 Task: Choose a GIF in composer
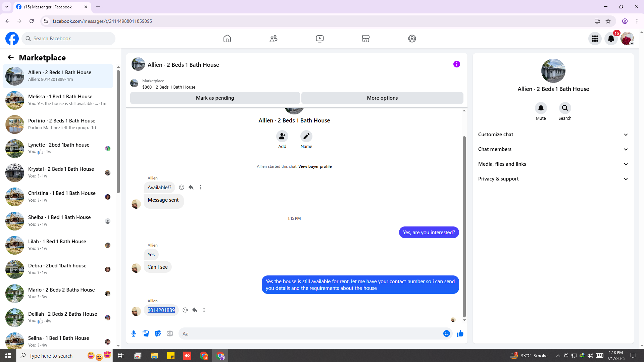click(x=170, y=333)
